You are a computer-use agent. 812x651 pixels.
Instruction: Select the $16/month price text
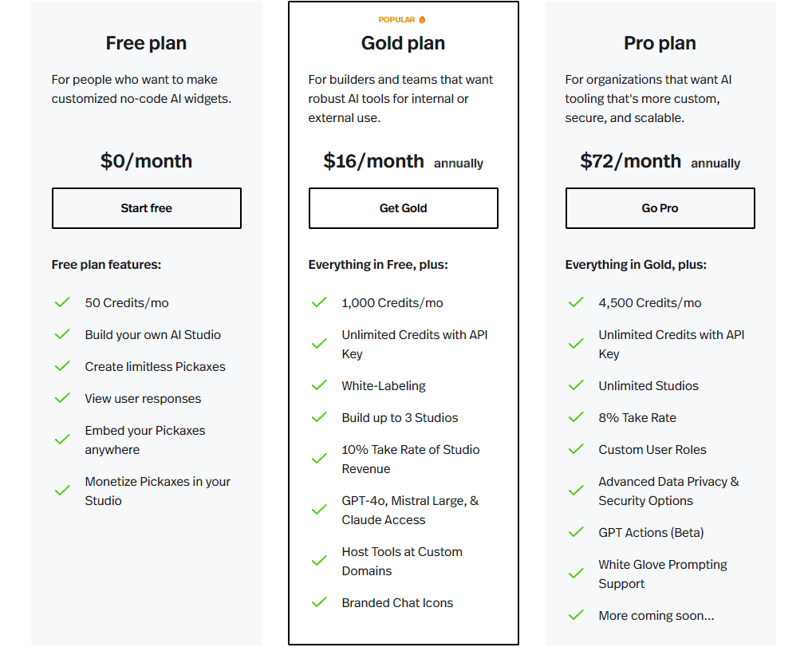click(x=373, y=160)
